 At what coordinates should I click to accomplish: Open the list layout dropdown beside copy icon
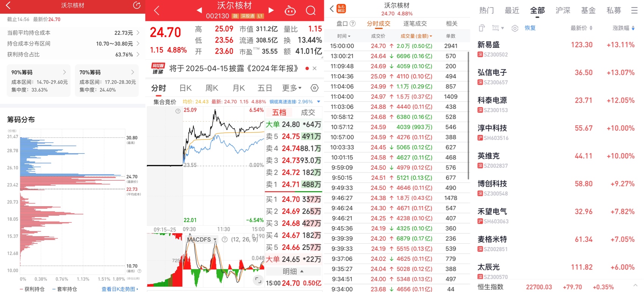pos(498,28)
